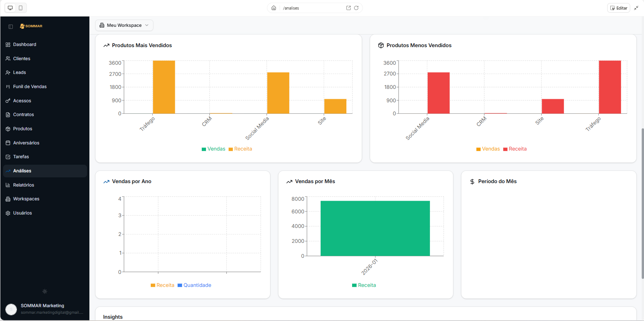644x321 pixels.
Task: Click the green 2026-01 revenue bar
Action: coord(375,228)
